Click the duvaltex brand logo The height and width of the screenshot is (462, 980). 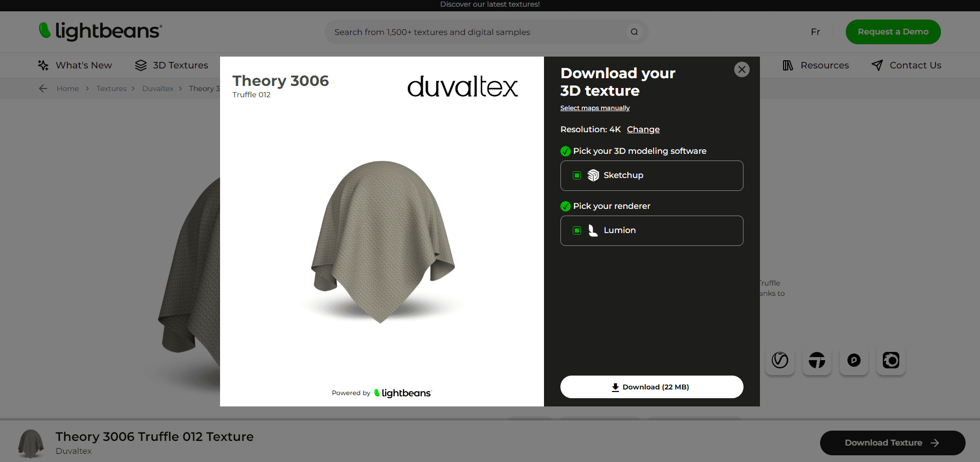click(462, 86)
